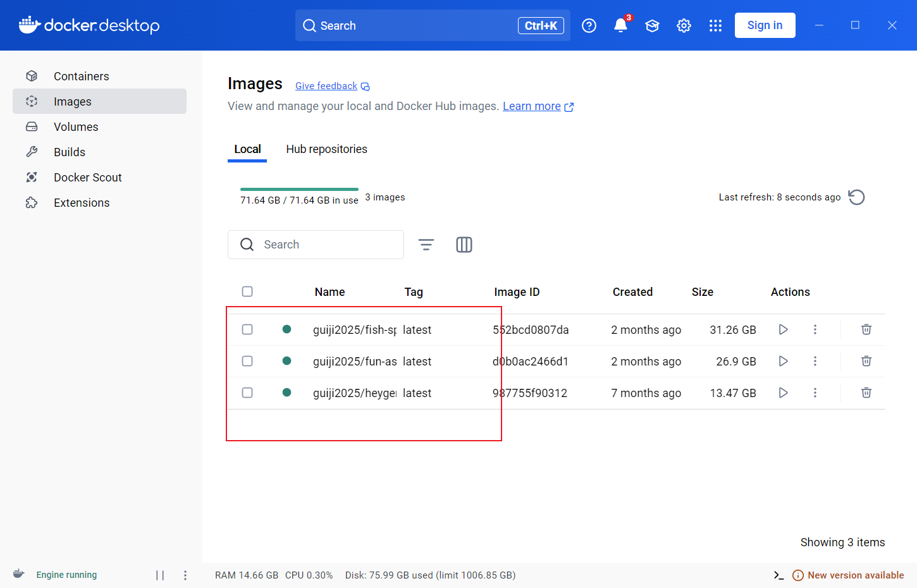
Task: Open notifications bell with 3 alerts
Action: click(621, 25)
